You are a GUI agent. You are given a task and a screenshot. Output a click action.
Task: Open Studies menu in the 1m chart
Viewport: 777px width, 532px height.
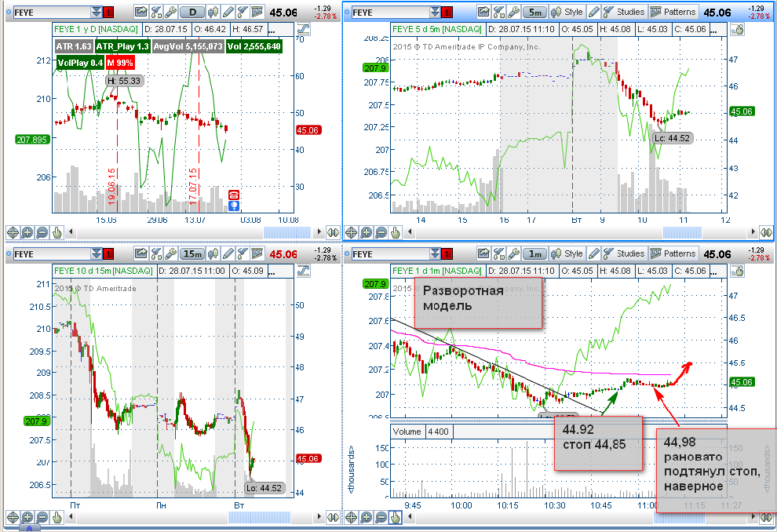tap(624, 253)
